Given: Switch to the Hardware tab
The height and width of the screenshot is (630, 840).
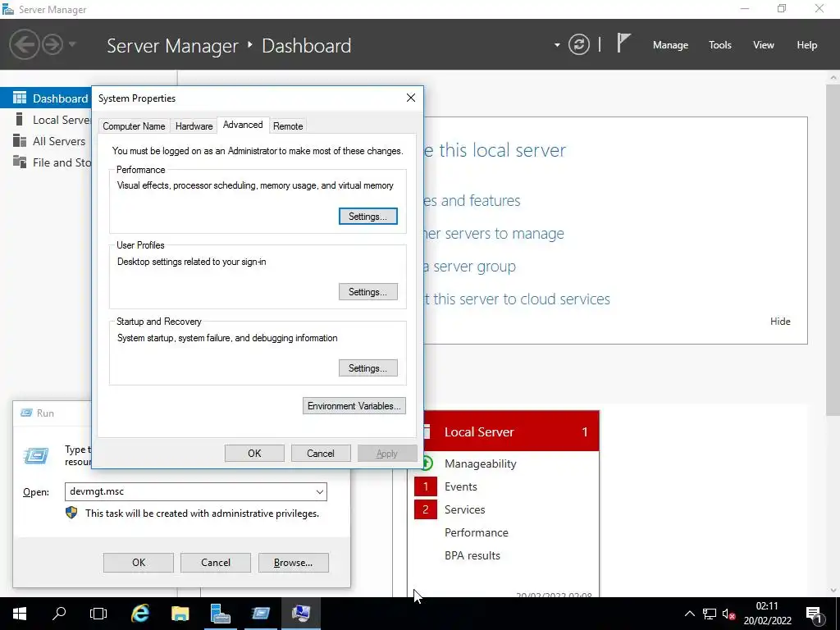Looking at the screenshot, I should (194, 126).
